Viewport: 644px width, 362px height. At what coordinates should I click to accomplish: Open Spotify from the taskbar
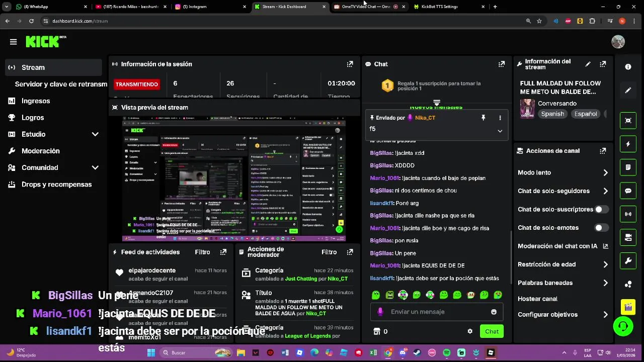pos(447,352)
